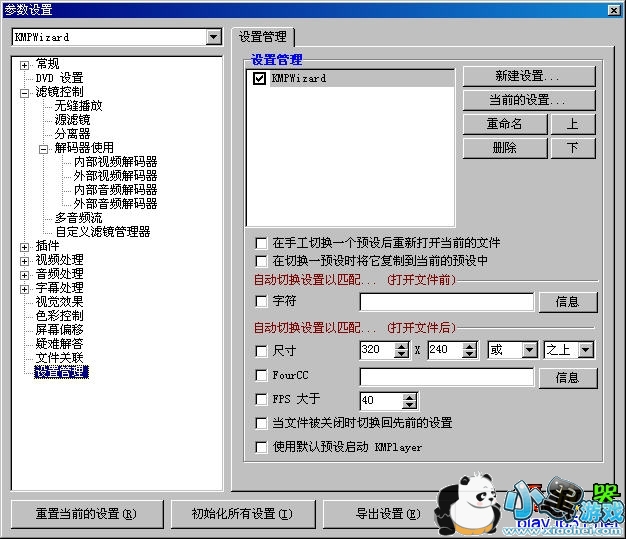The height and width of the screenshot is (539, 626).
Task: Select 视觉效果 in the tree
Action: (x=59, y=302)
